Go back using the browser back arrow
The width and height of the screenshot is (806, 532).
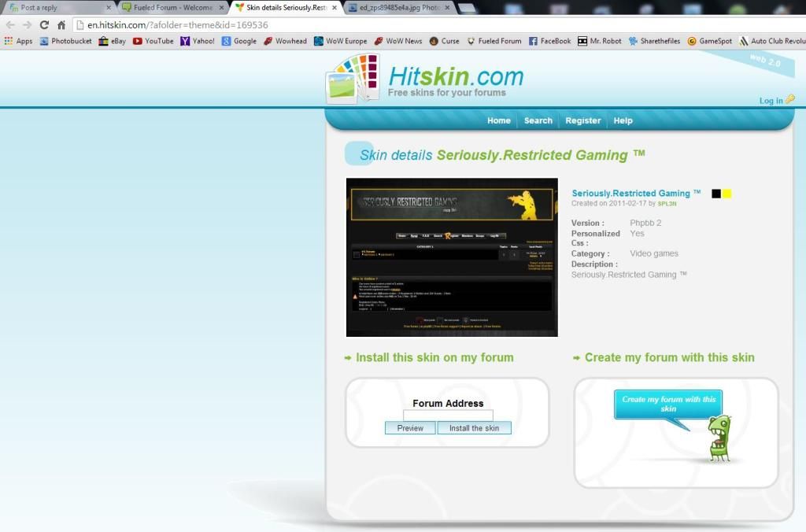[10, 24]
